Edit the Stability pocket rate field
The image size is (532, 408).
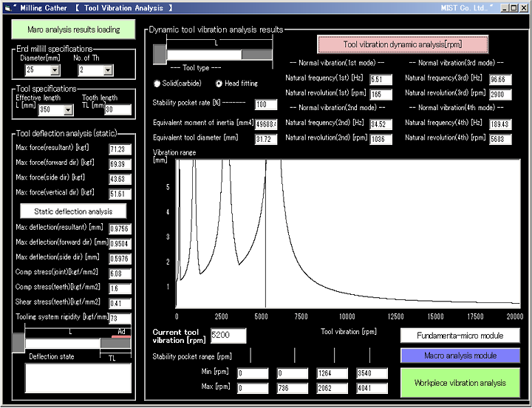(x=265, y=105)
